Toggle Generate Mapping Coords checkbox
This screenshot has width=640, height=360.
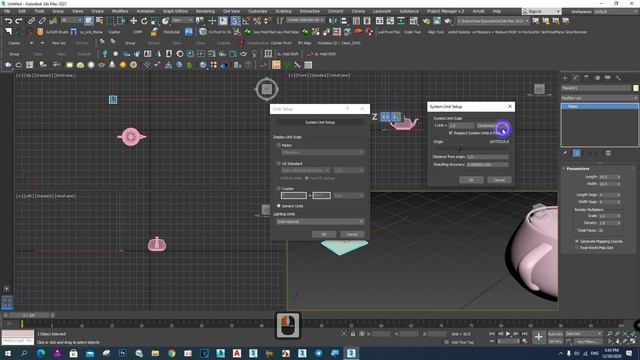click(577, 241)
